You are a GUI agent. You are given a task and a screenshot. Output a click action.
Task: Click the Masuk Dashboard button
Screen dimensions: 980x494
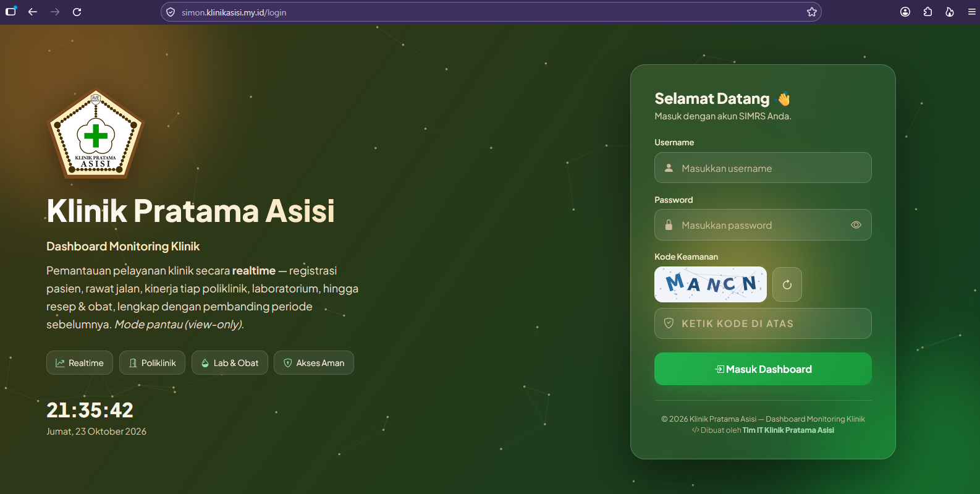(x=763, y=369)
